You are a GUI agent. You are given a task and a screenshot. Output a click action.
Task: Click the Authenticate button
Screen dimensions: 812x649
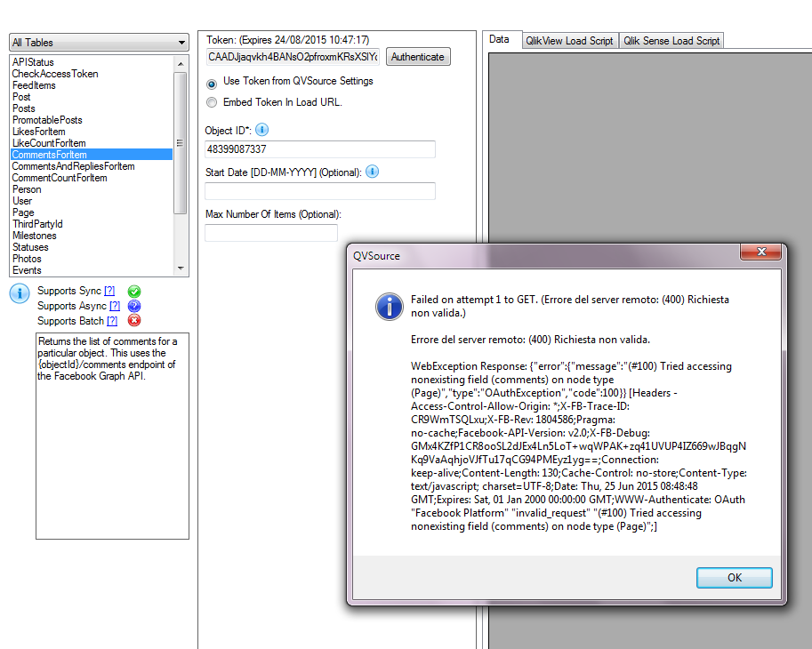point(417,57)
